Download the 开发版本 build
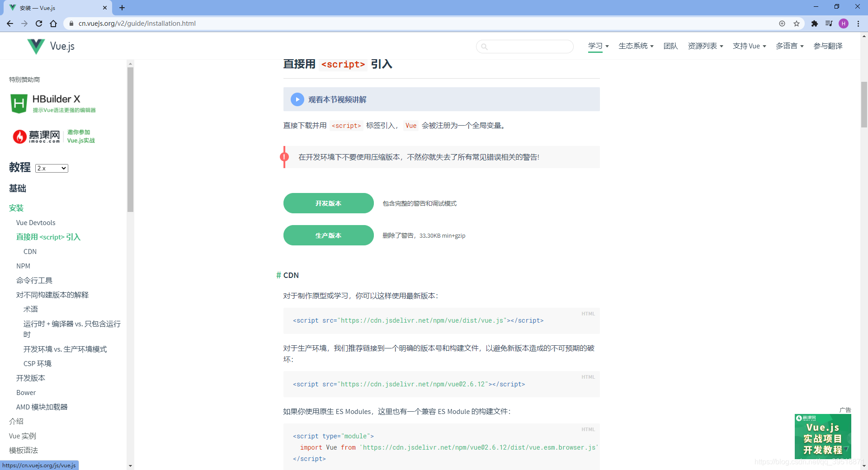This screenshot has height=470, width=868. (x=329, y=203)
